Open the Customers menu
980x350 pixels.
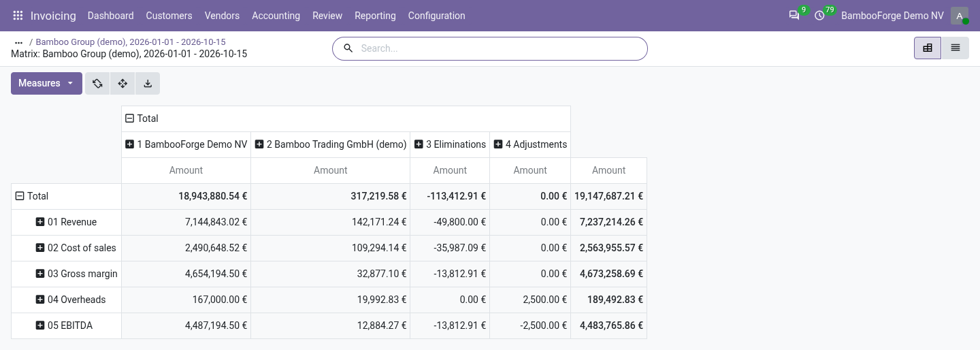point(169,15)
